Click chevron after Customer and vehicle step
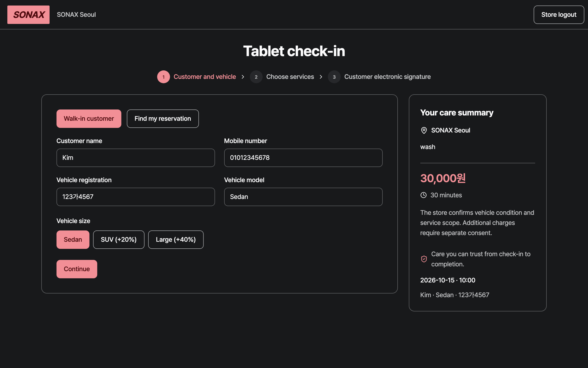 pos(243,77)
